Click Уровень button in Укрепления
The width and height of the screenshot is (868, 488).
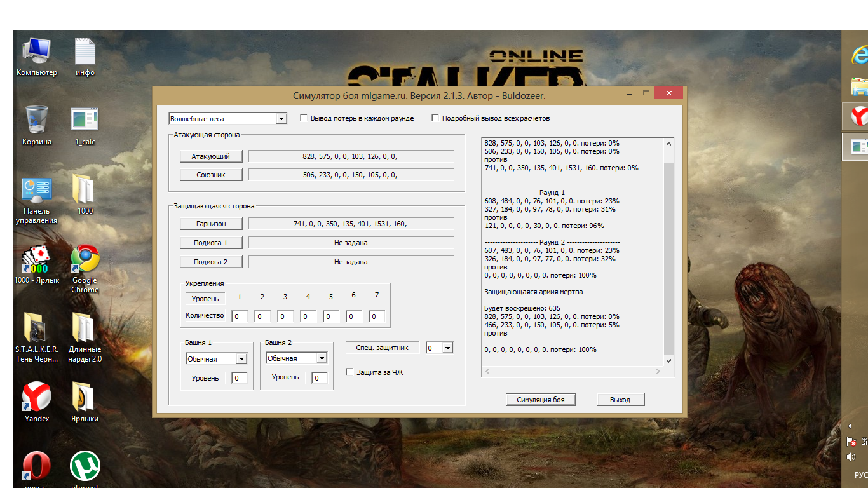pyautogui.click(x=205, y=299)
